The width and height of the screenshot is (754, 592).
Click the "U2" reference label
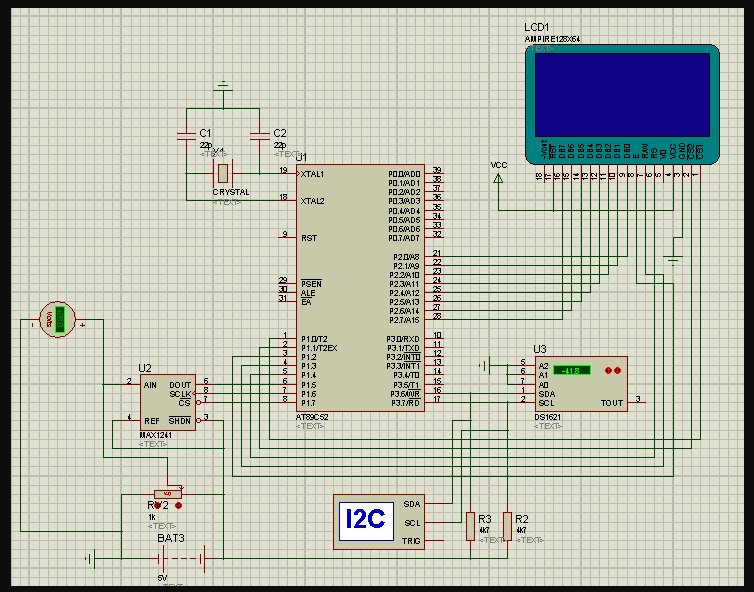click(145, 368)
